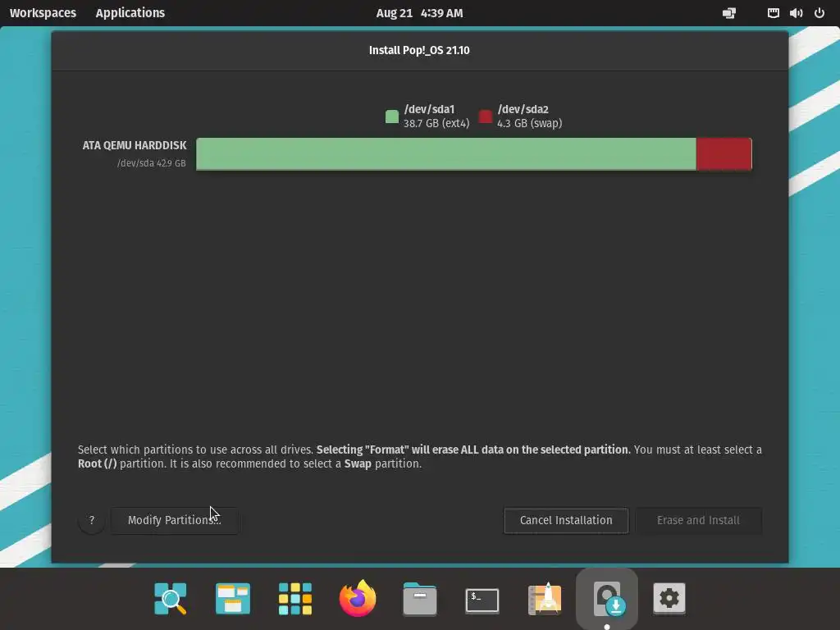Open the Workspaces menu in top bar
The height and width of the screenshot is (630, 840).
coord(43,13)
